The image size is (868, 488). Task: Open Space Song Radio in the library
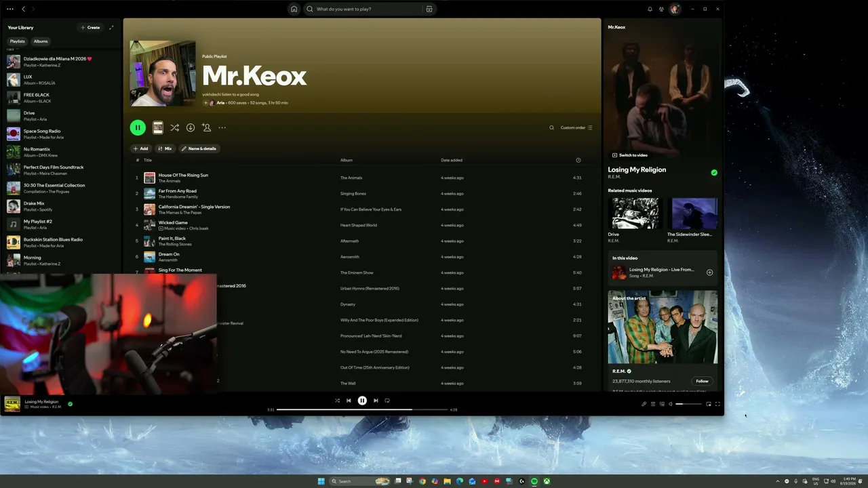click(x=61, y=134)
